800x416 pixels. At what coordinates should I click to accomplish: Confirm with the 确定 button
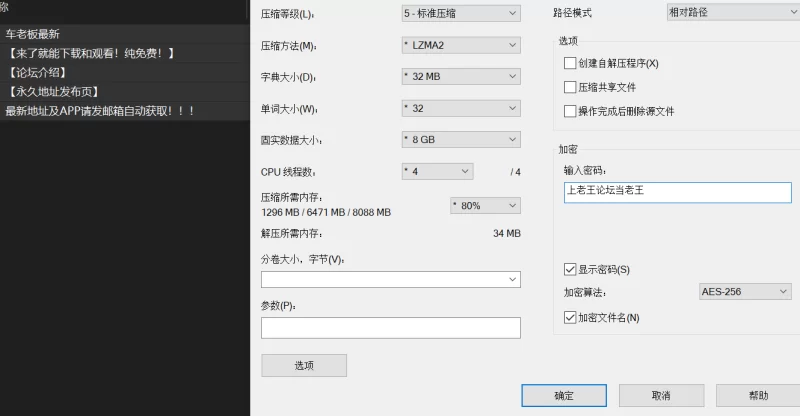pos(564,396)
